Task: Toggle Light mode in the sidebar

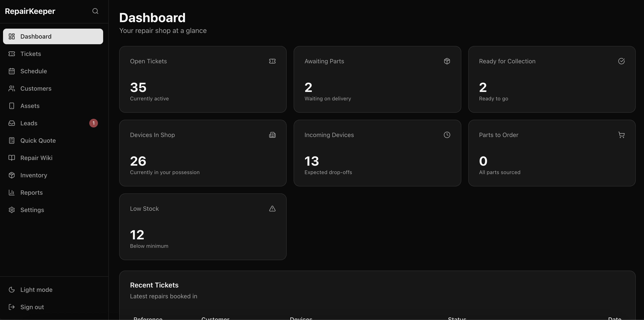Action: (36, 289)
